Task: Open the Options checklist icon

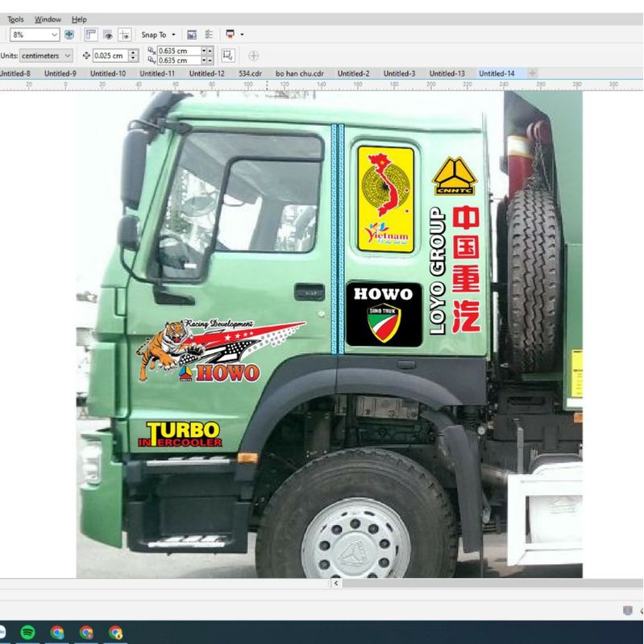Action: tap(209, 35)
